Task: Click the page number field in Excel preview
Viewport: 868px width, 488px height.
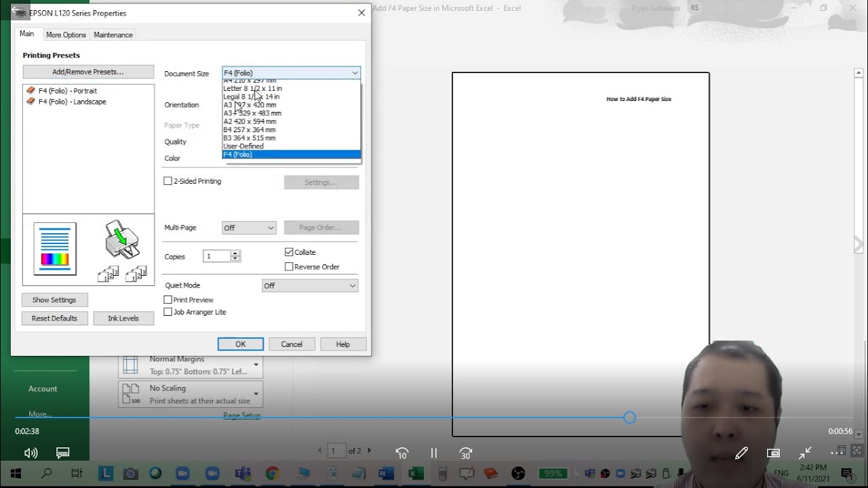Action: tap(337, 451)
